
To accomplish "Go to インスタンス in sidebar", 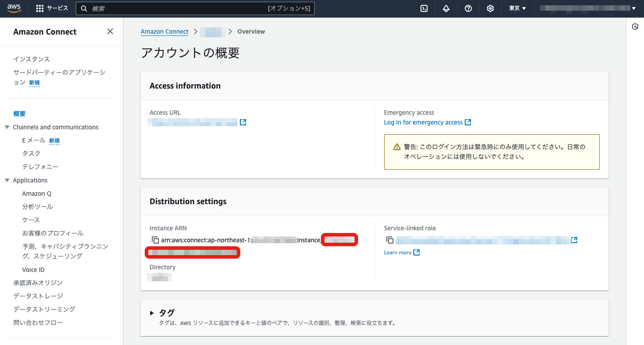I will point(31,59).
